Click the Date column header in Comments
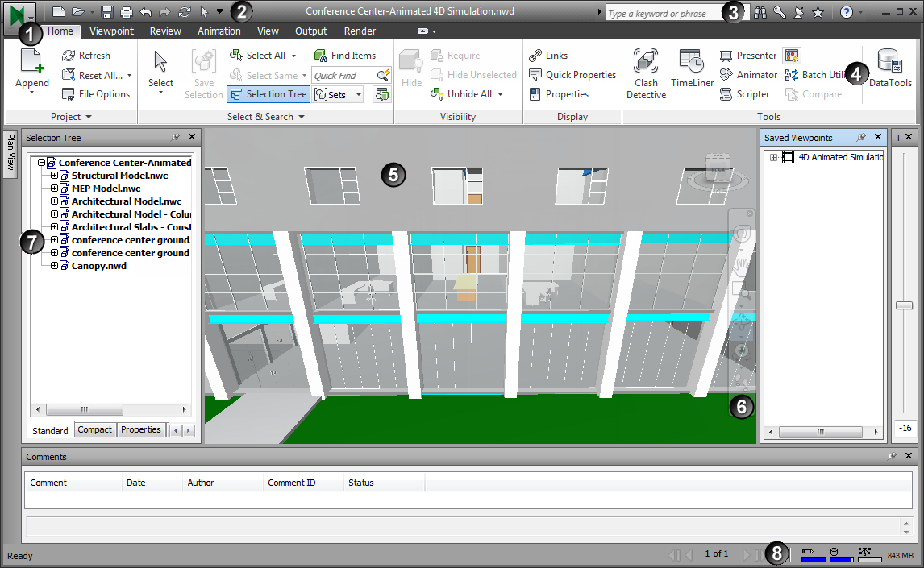This screenshot has width=924, height=568. (152, 483)
